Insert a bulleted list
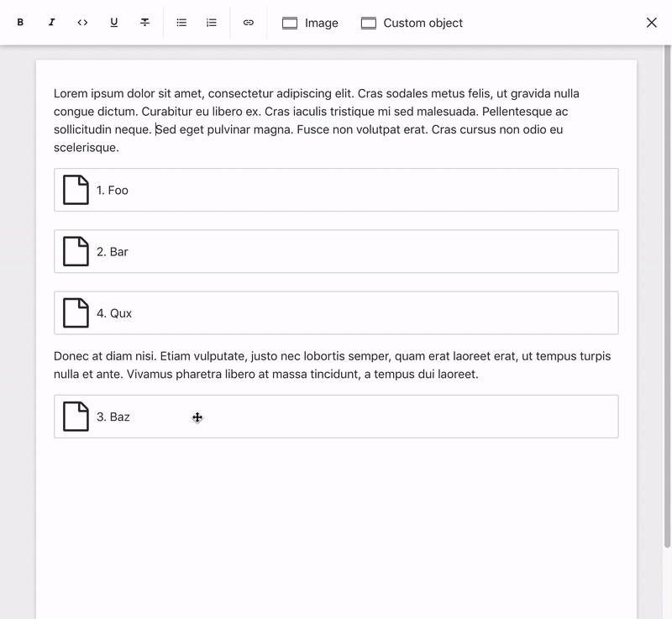The image size is (672, 619). 181,23
